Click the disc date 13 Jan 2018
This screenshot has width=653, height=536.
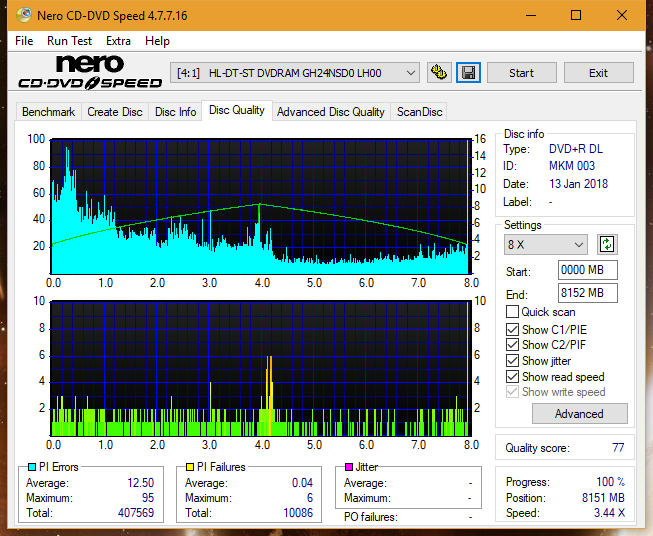[x=578, y=184]
